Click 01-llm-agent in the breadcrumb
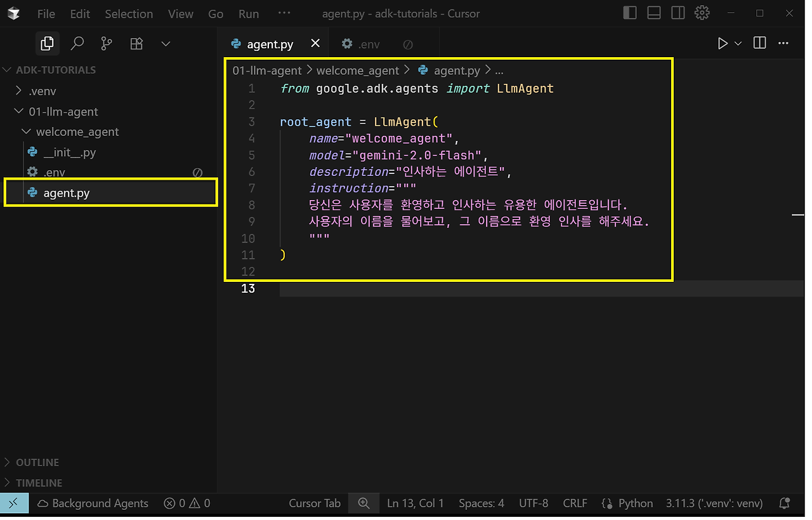The width and height of the screenshot is (812, 520). pos(267,70)
